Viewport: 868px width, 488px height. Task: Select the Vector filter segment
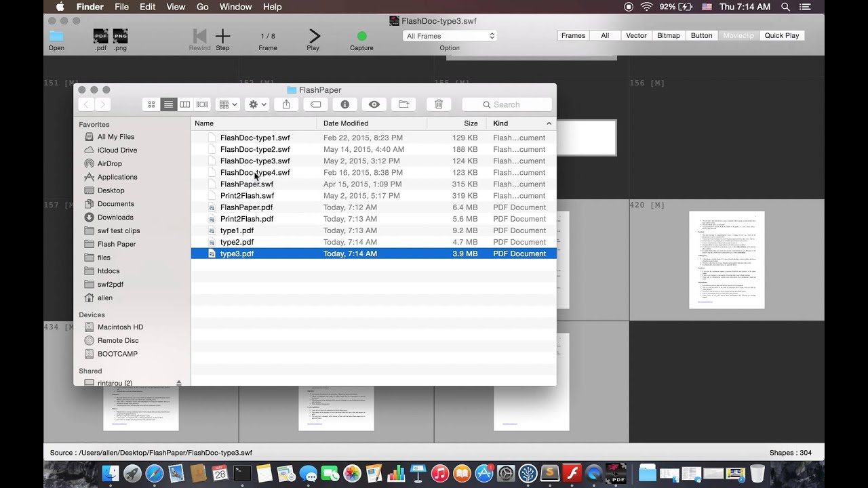(x=636, y=35)
